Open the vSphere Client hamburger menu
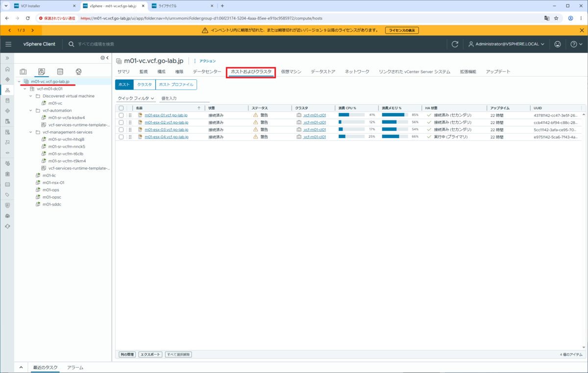Viewport: 588px width, 373px height. 8,44
